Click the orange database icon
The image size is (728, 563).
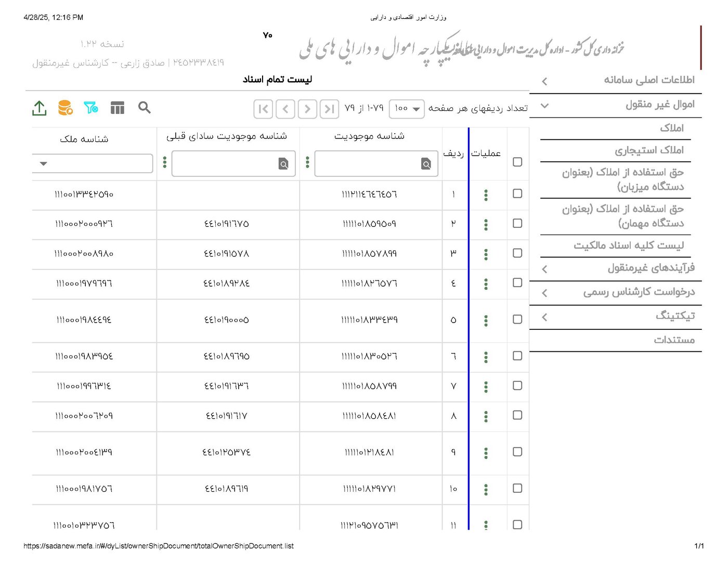click(x=65, y=108)
